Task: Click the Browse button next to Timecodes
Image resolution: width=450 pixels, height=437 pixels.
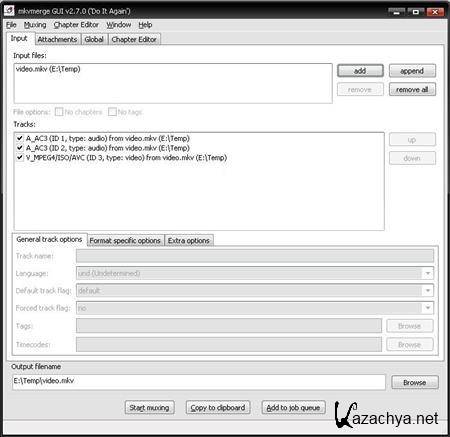Action: click(410, 344)
